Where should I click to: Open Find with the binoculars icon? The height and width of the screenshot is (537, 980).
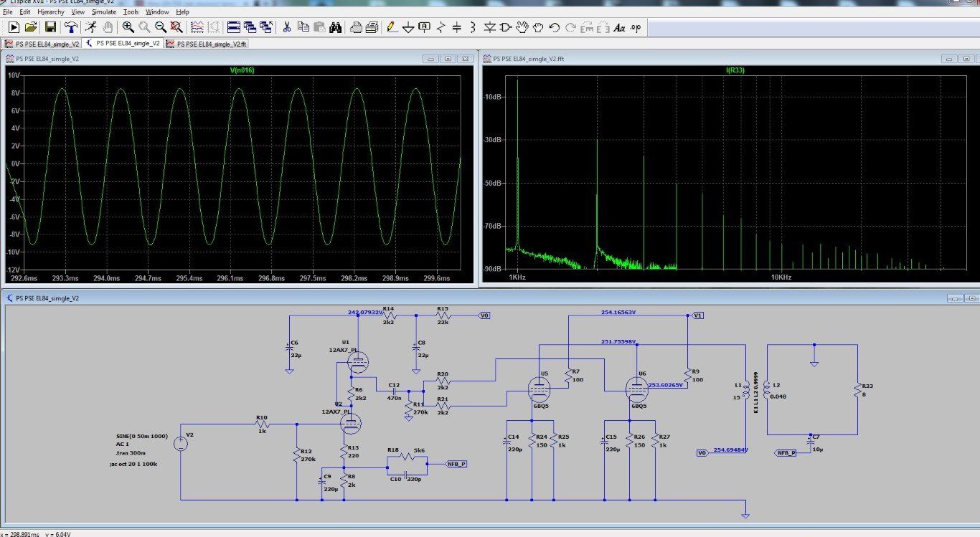[335, 27]
